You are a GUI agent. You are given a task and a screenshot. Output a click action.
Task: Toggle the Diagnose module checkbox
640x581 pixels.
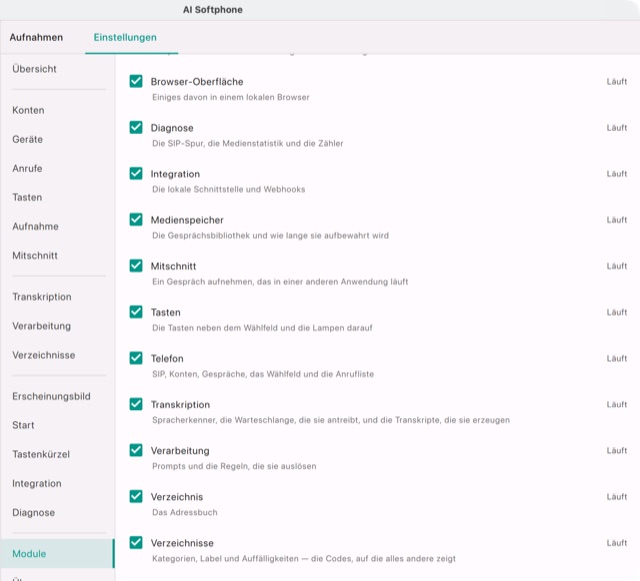[136, 127]
